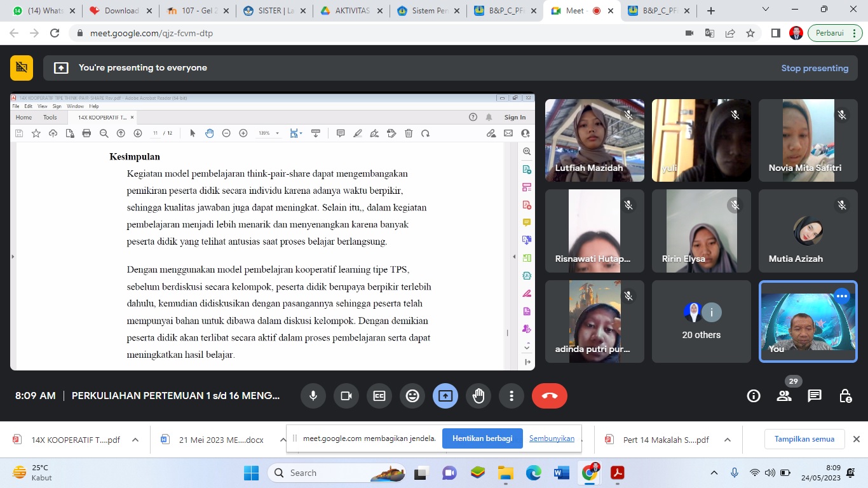Open the emoji reactions button
Viewport: 868px width, 488px height.
[412, 396]
